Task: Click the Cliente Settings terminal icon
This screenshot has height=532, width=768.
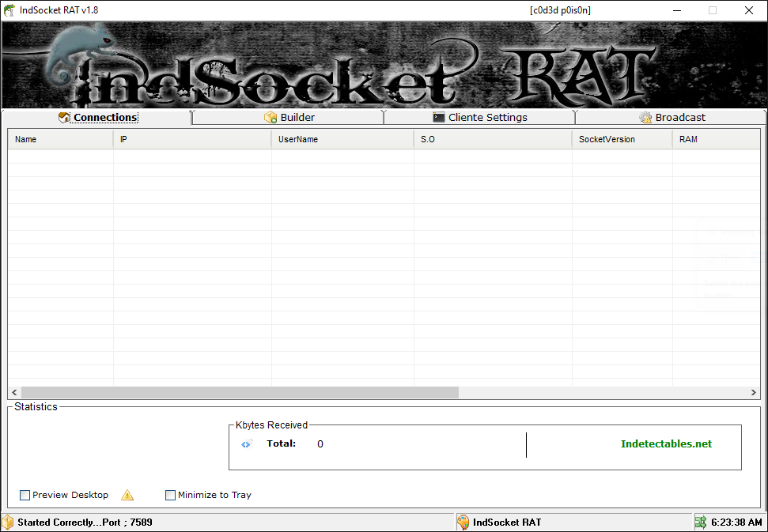Action: (x=439, y=118)
